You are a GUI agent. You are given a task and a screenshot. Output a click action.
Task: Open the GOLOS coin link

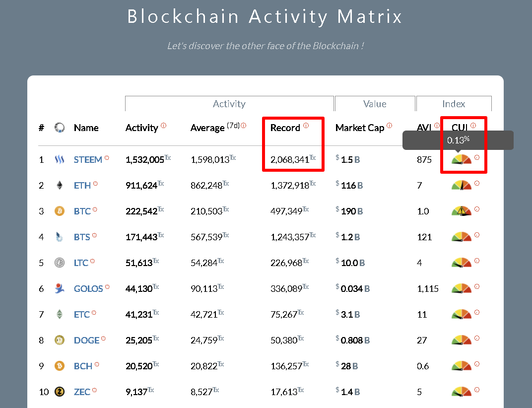click(x=88, y=288)
